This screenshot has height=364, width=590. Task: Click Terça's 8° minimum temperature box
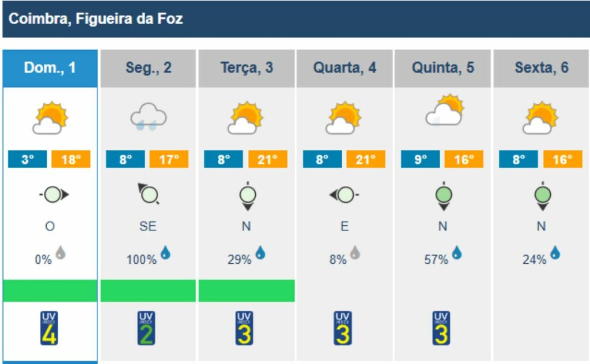(224, 160)
